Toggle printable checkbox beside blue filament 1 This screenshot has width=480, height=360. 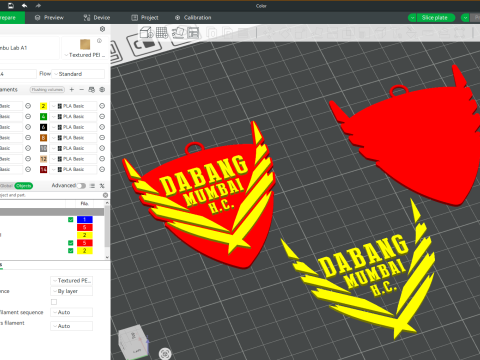71,220
